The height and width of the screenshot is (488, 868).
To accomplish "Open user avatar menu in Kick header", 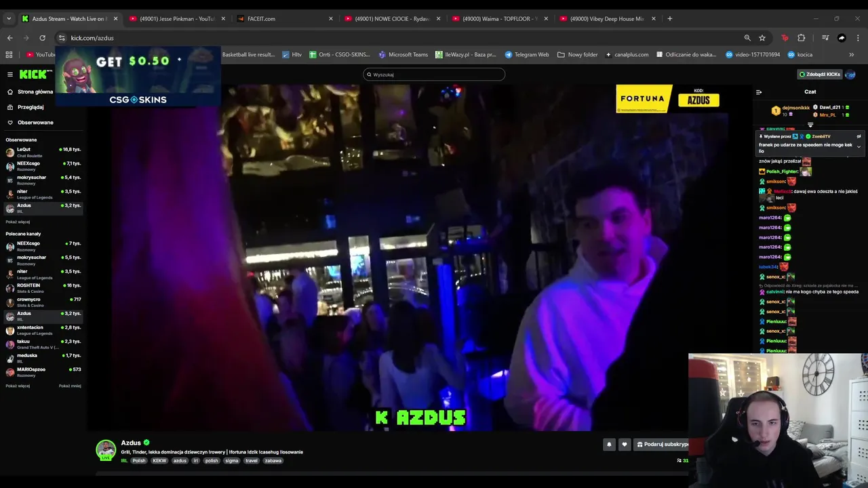I will point(850,75).
